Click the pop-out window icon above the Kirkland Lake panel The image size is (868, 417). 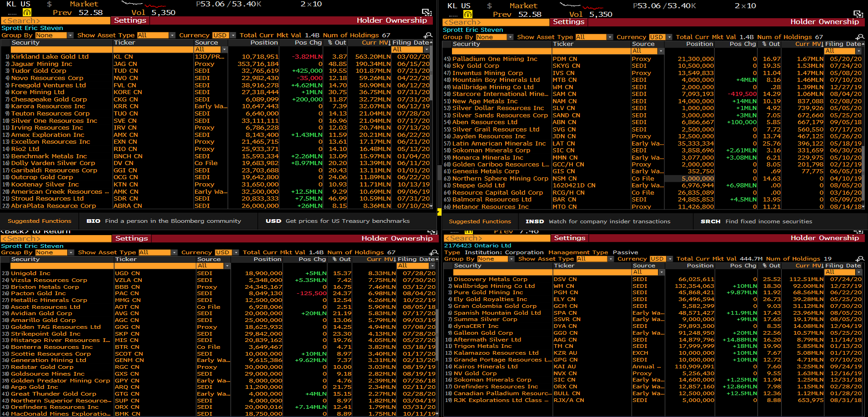coord(426,12)
